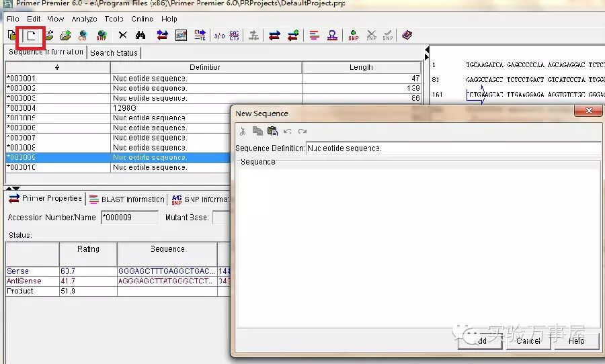Click the Sense primer row
The image size is (605, 364).
tap(118, 271)
